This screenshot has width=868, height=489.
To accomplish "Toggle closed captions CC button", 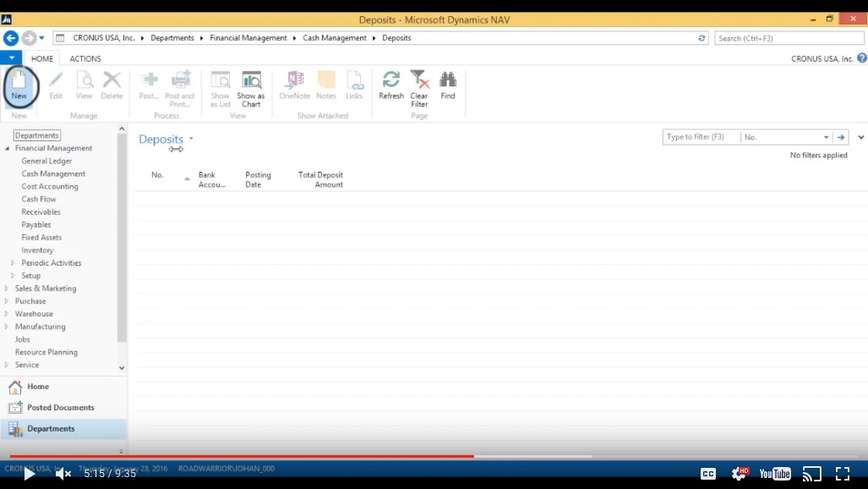I will [708, 474].
